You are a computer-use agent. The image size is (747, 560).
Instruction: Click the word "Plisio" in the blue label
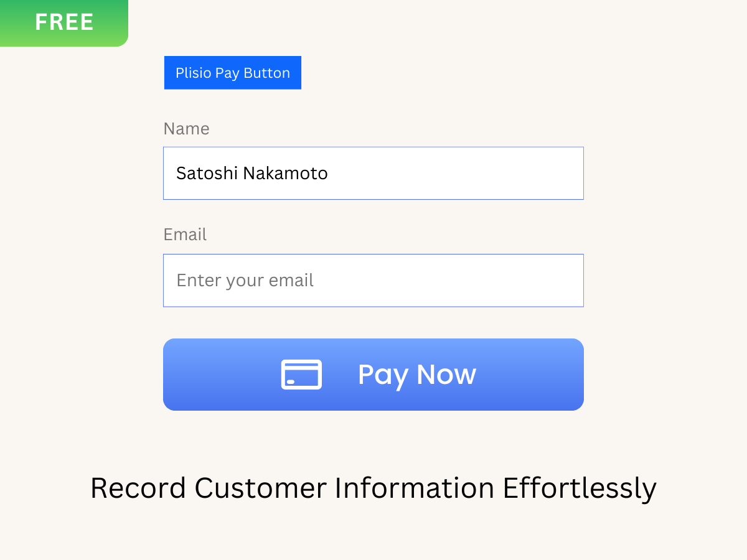point(193,73)
